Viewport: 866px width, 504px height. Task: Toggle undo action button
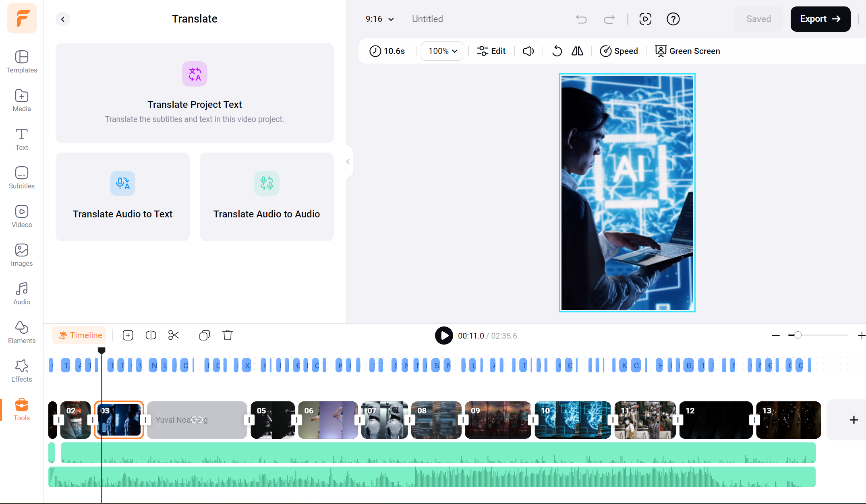(580, 19)
